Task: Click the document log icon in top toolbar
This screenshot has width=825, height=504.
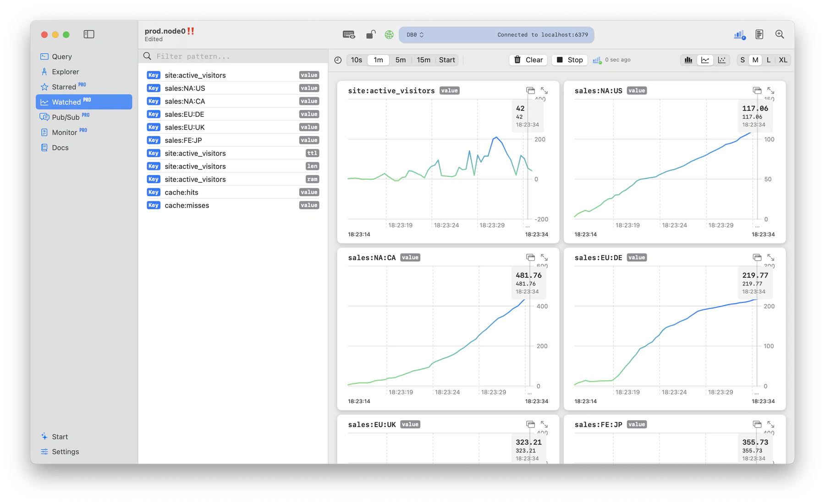Action: [759, 34]
